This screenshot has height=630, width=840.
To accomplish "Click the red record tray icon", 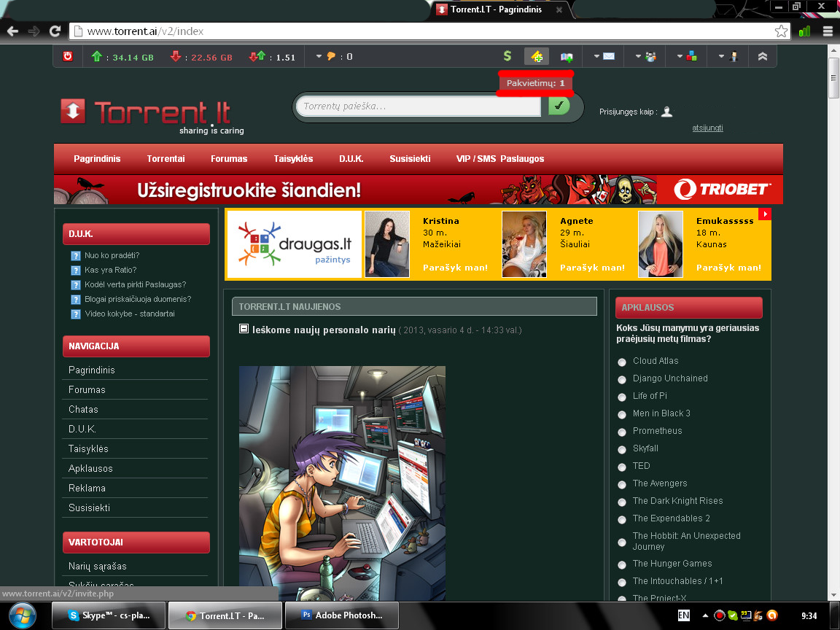I will point(720,615).
